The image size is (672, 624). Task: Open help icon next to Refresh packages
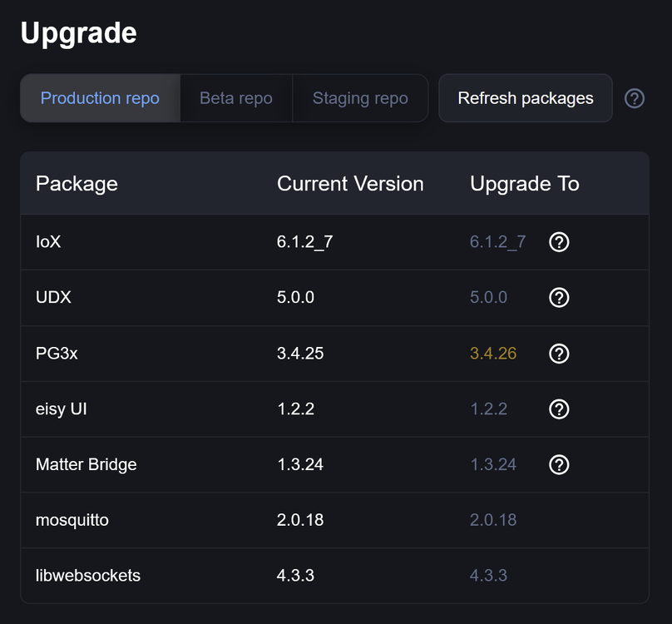coord(635,98)
